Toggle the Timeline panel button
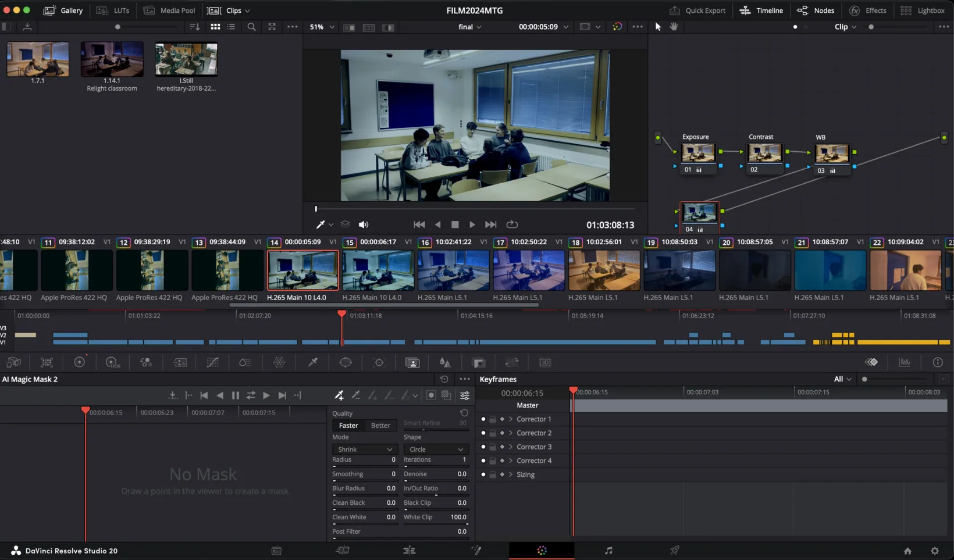Image resolution: width=954 pixels, height=560 pixels. [761, 10]
